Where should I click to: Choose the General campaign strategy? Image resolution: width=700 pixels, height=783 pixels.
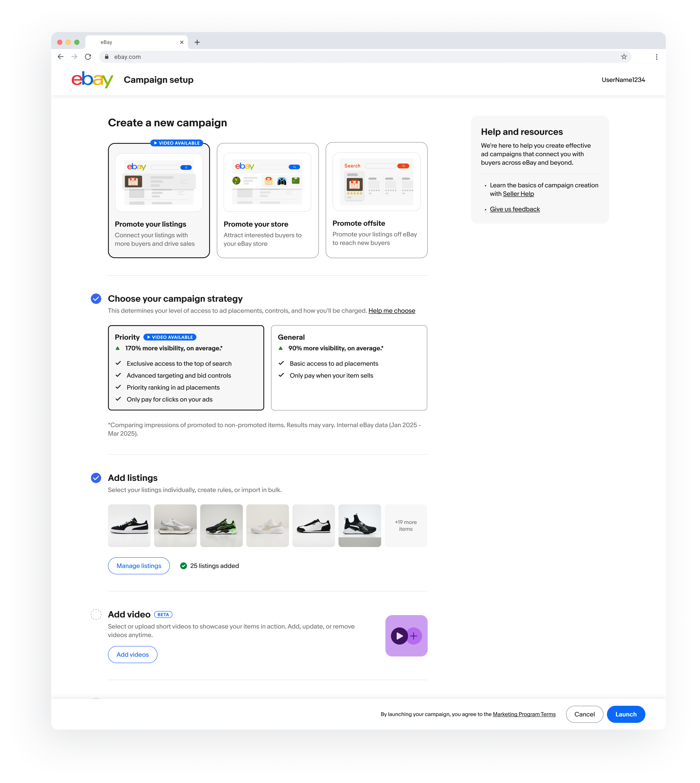(x=349, y=368)
